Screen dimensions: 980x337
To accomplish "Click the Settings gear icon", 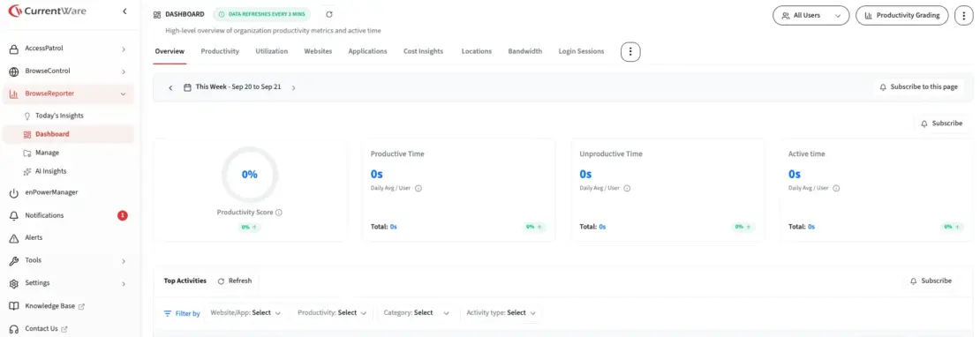I will (x=14, y=283).
